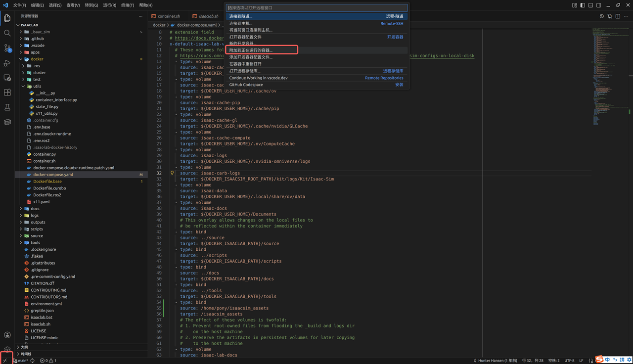This screenshot has height=364, width=633.
Task: Open the 终端(T) menu
Action: 128,5
